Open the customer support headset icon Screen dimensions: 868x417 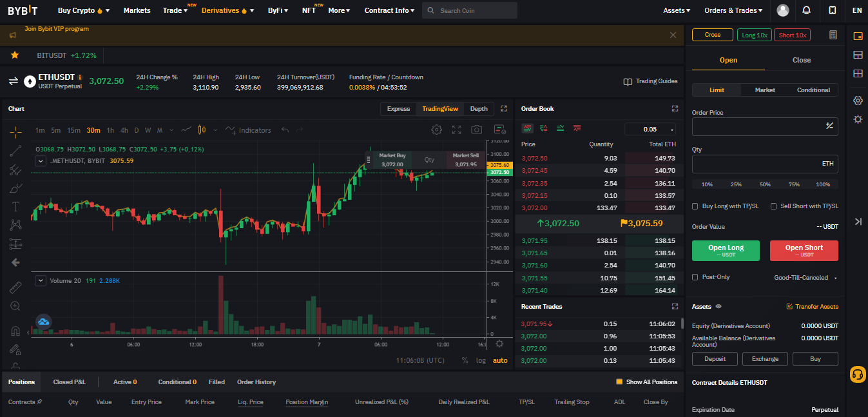858,374
